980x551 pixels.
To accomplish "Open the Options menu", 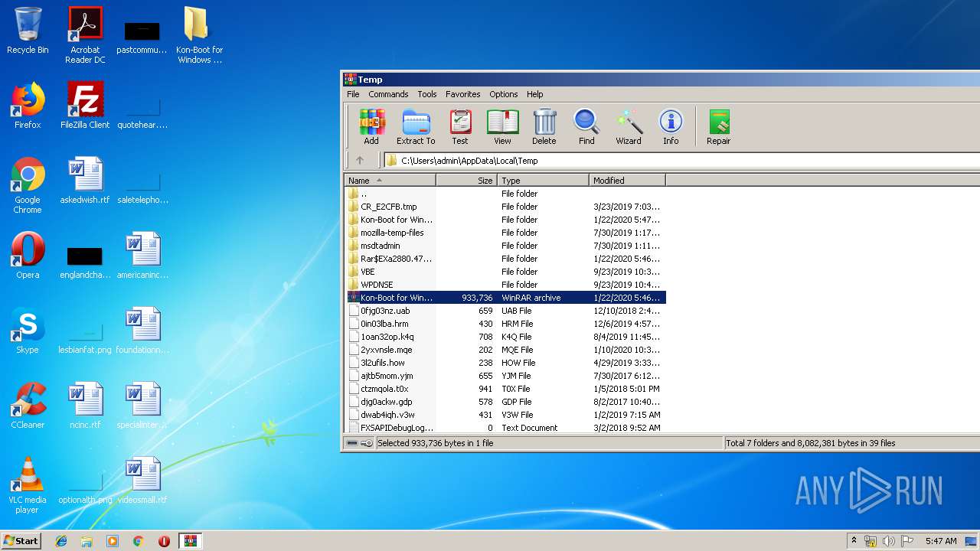I will pos(504,94).
